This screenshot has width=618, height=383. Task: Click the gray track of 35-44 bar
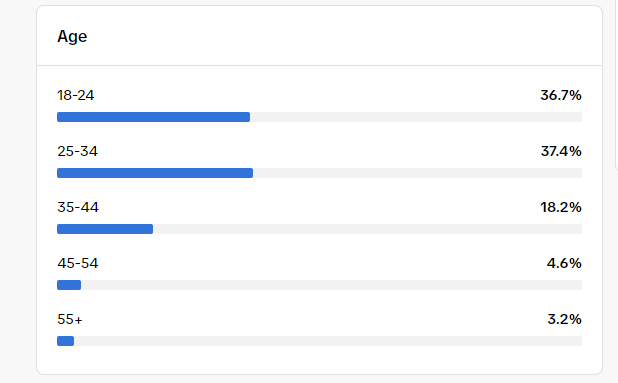pyautogui.click(x=367, y=229)
